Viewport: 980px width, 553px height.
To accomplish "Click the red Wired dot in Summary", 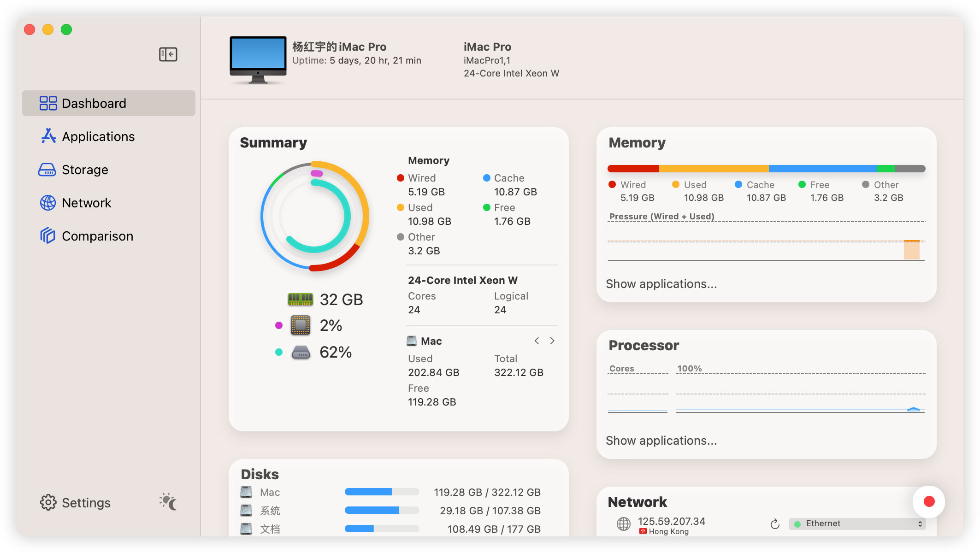I will point(401,178).
